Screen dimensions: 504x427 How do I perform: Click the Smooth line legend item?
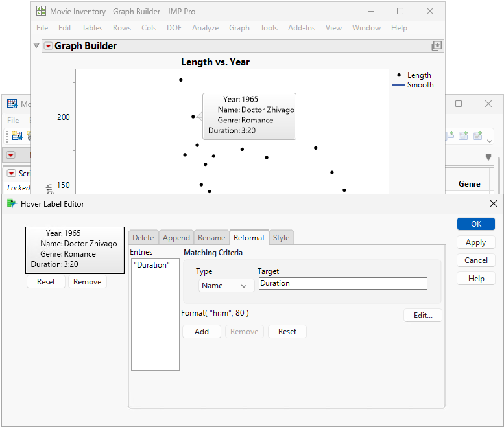coord(414,85)
